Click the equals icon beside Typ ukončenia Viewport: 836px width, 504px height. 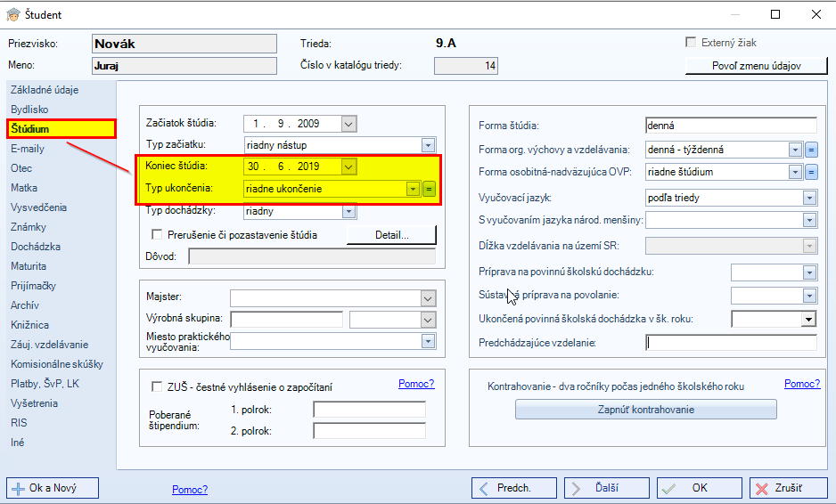pyautogui.click(x=430, y=189)
